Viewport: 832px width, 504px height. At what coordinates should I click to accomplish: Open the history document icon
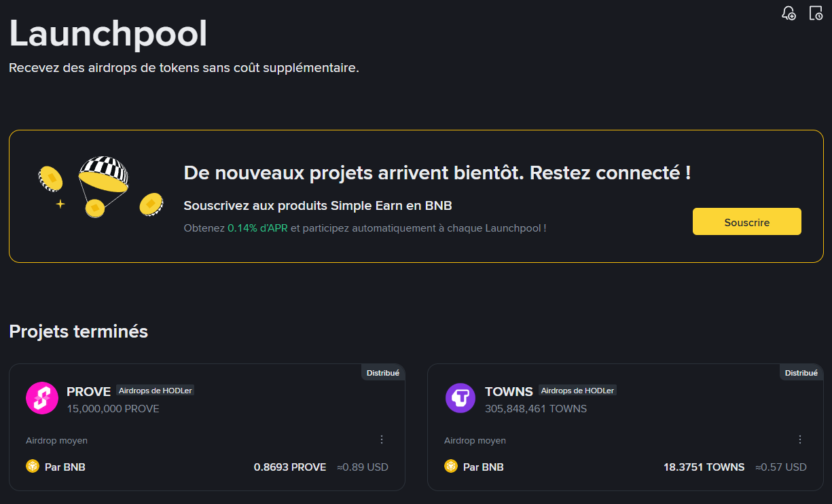816,13
